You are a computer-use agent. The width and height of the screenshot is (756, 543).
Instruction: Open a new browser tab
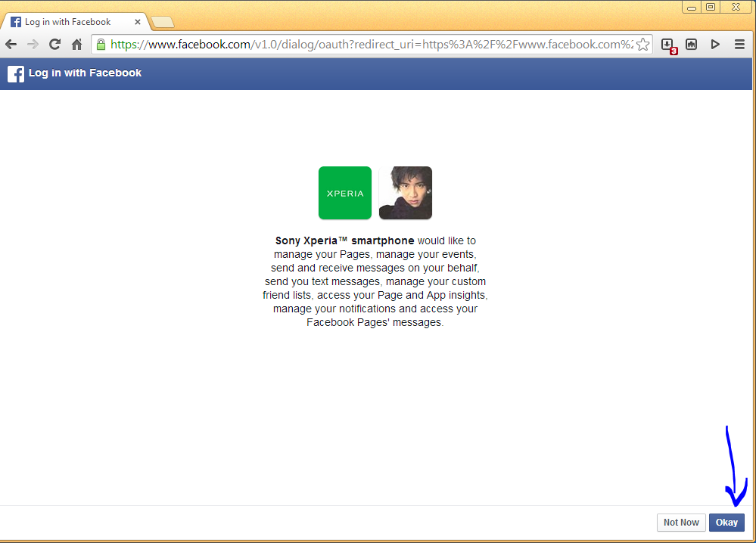pyautogui.click(x=163, y=22)
